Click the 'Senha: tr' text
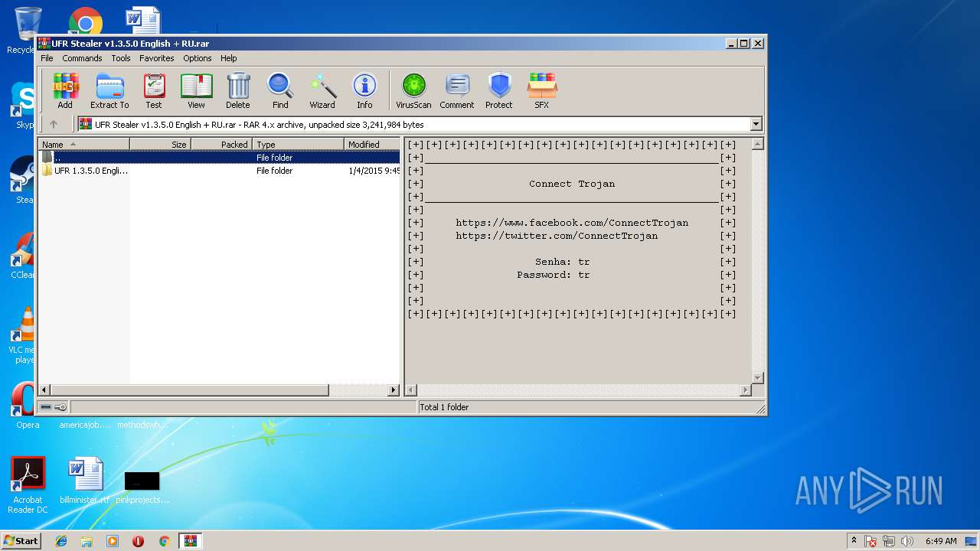 pos(563,262)
